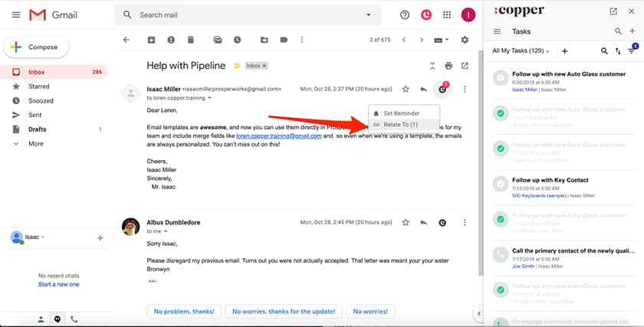Expand search options dropdown arrow

(x=369, y=15)
